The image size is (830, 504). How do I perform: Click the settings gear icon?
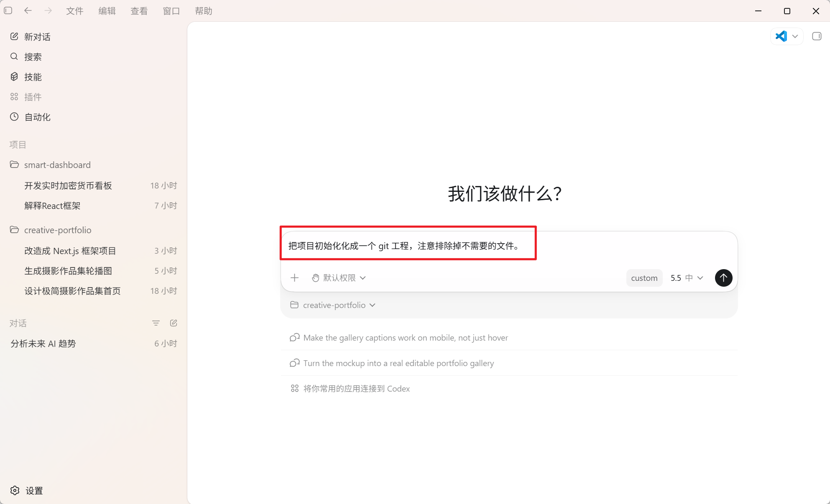15,491
